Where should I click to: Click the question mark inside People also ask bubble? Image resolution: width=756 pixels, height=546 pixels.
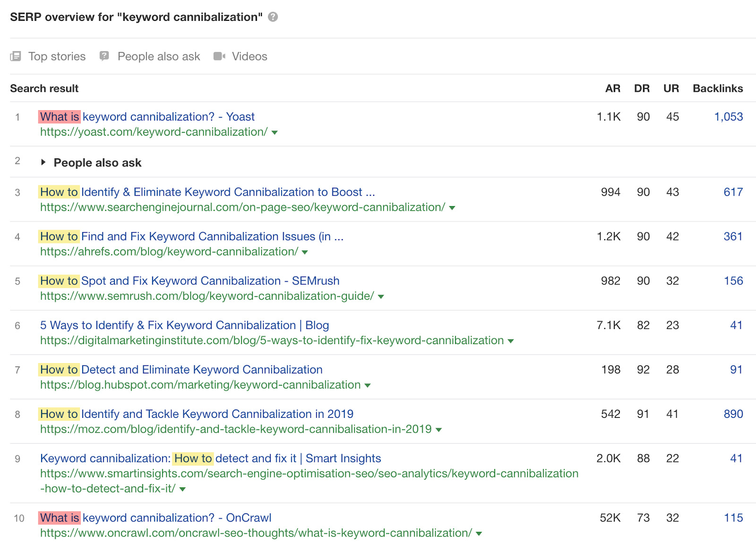[104, 55]
